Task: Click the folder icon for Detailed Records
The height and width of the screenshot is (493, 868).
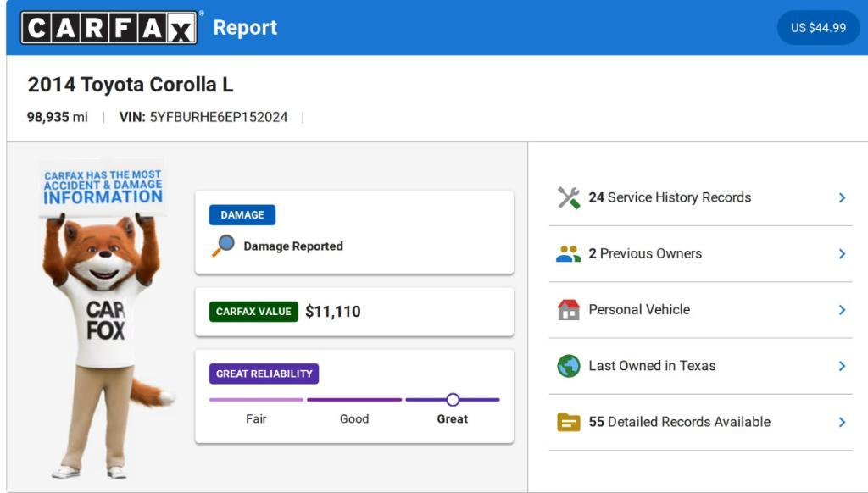Action: pos(569,422)
